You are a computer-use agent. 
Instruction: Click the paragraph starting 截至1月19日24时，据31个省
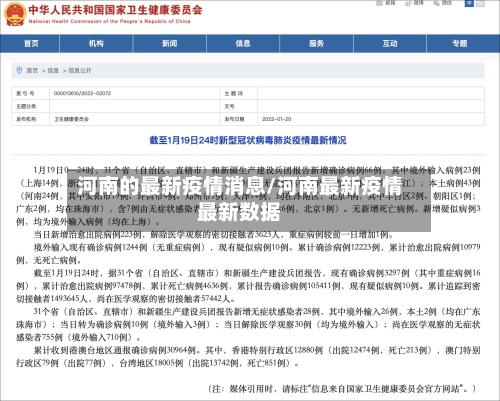tap(248, 286)
